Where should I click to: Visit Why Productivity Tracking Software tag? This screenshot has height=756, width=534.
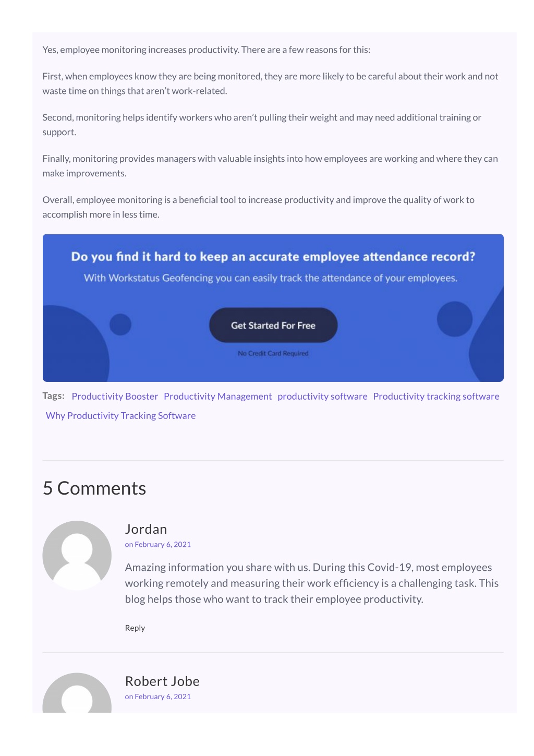(x=120, y=416)
